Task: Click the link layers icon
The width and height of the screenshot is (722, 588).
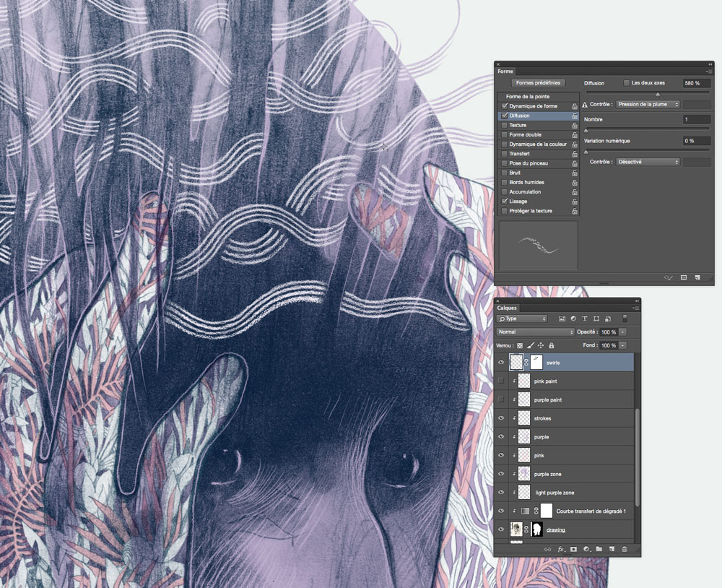Action: (x=547, y=549)
